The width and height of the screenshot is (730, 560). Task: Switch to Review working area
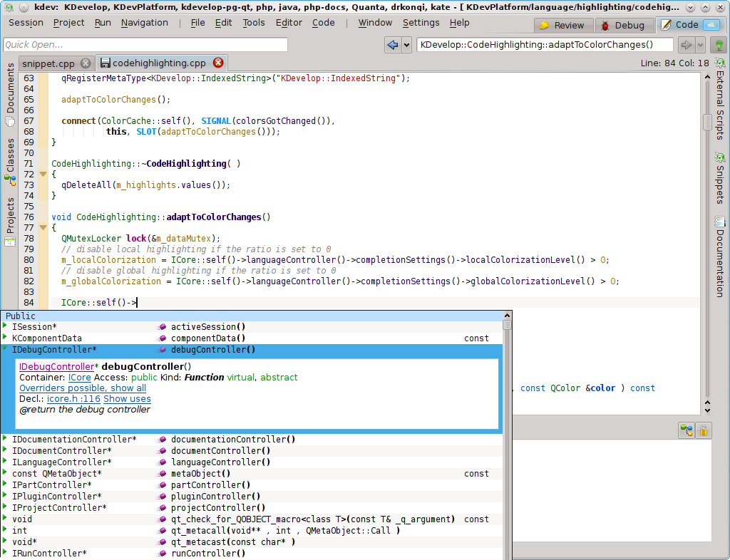[x=563, y=26]
